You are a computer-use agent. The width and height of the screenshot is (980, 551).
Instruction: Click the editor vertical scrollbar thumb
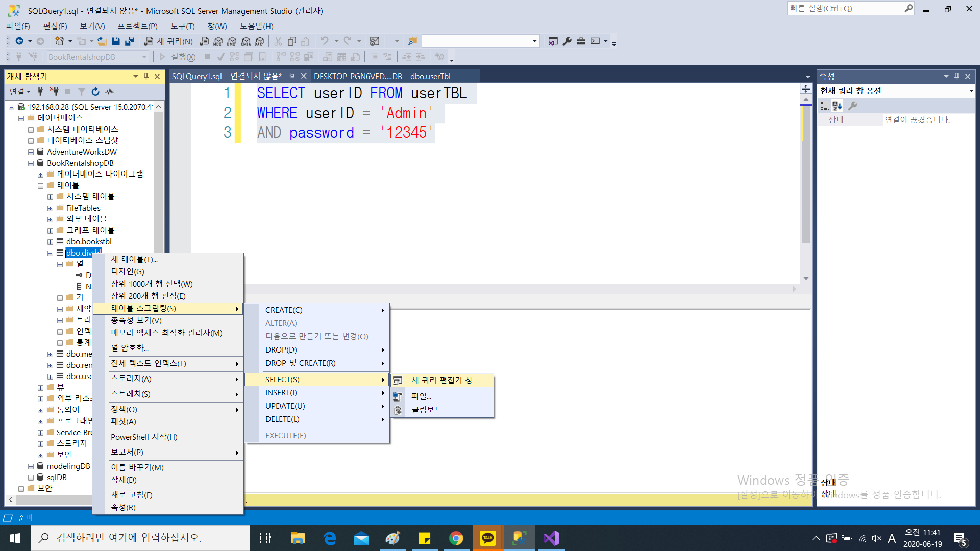click(806, 173)
